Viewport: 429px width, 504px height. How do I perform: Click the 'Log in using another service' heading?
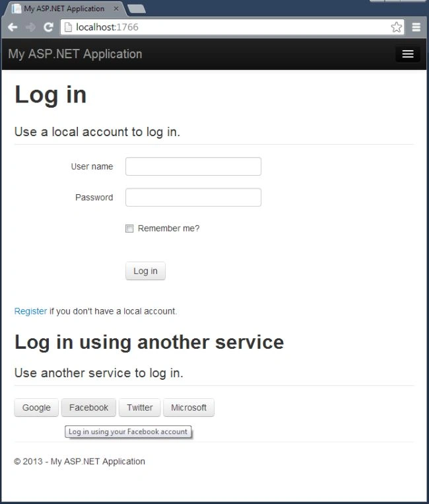[149, 342]
